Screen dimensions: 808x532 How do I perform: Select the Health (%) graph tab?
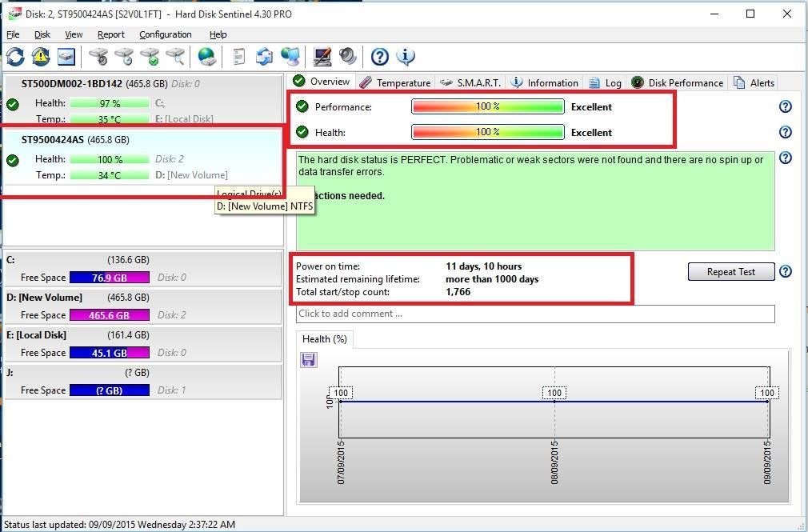pyautogui.click(x=324, y=339)
